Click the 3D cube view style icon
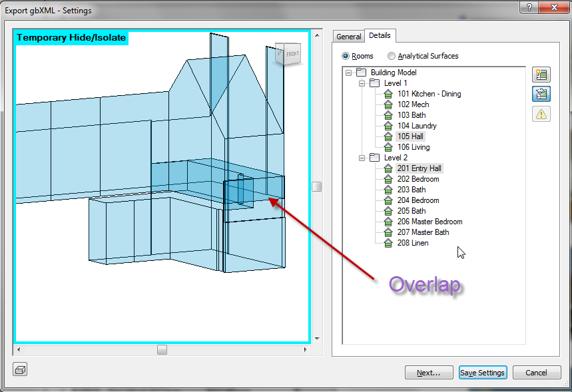The width and height of the screenshot is (572, 392). 20,369
